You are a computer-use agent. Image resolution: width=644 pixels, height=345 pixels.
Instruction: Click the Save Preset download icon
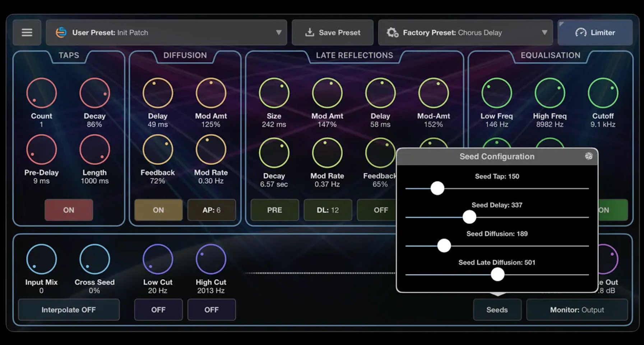(309, 32)
